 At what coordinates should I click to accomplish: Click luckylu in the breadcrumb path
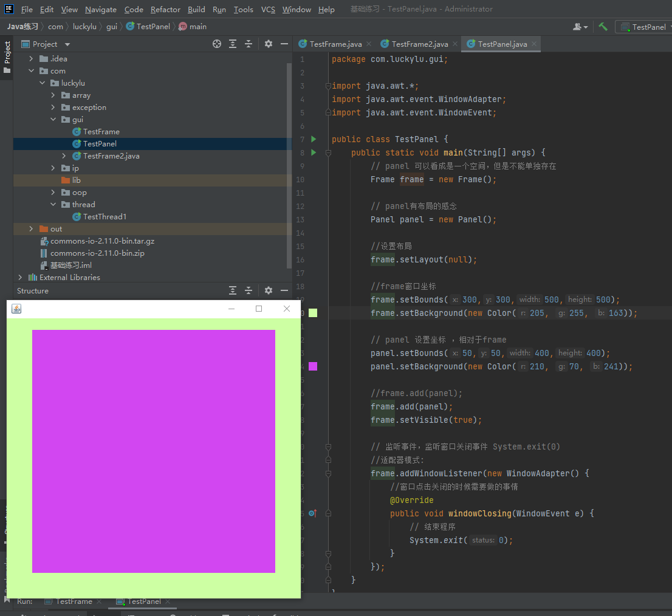84,27
